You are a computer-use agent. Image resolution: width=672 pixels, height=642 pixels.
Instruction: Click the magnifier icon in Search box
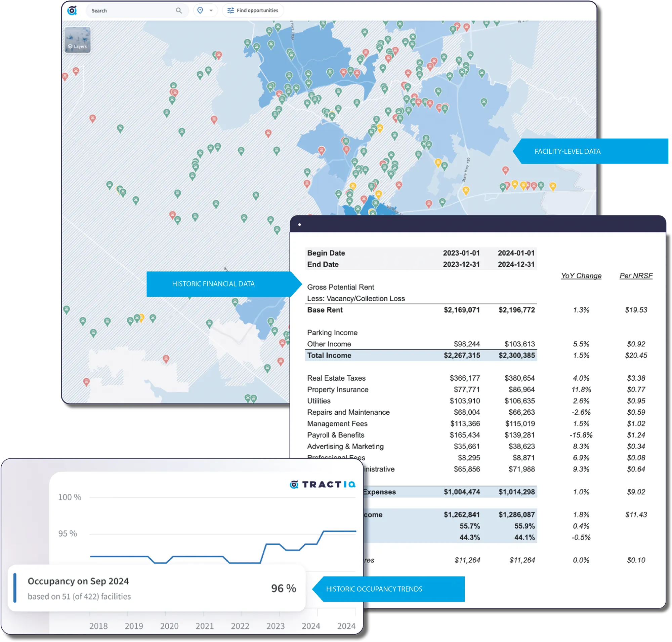click(178, 11)
